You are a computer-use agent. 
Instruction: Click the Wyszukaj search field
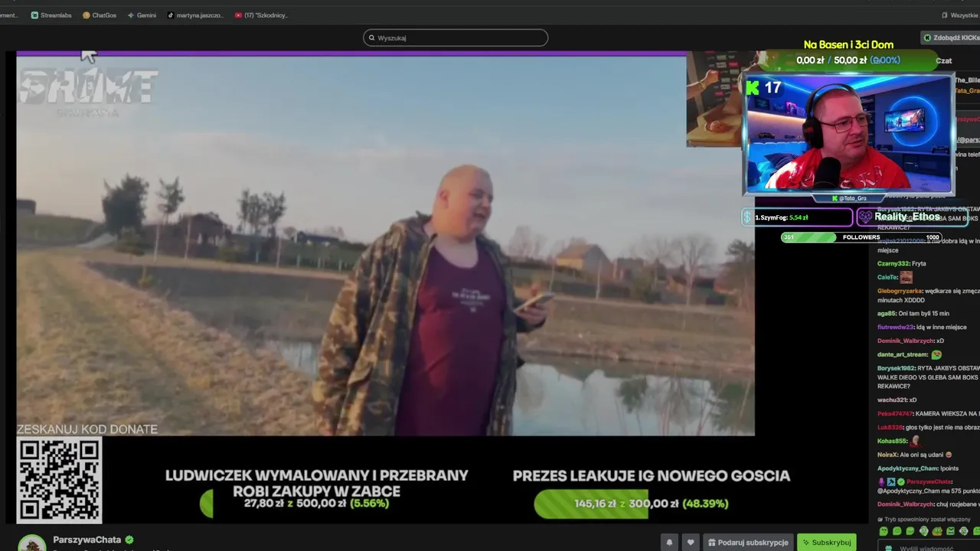click(456, 37)
